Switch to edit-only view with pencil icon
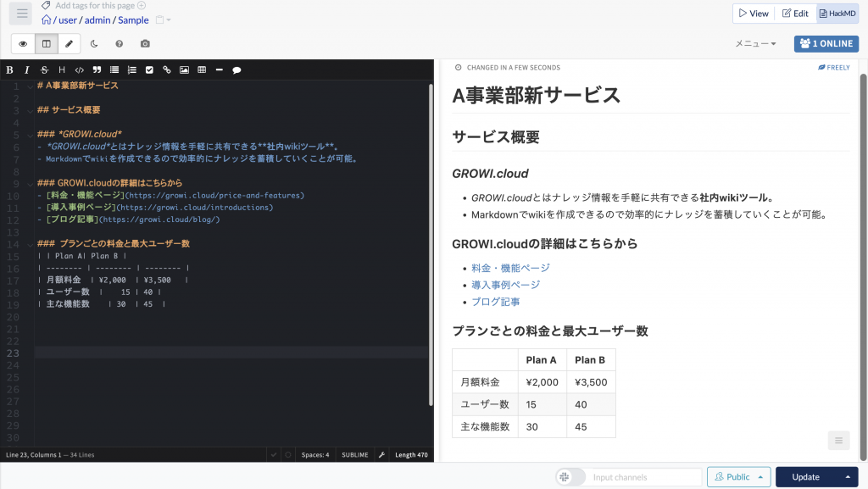This screenshot has height=489, width=868. point(70,44)
